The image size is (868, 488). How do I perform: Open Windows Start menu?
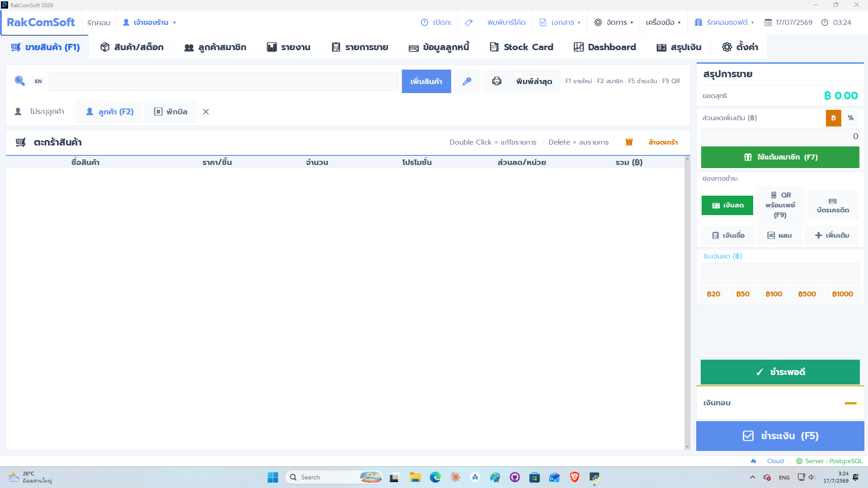tap(273, 477)
